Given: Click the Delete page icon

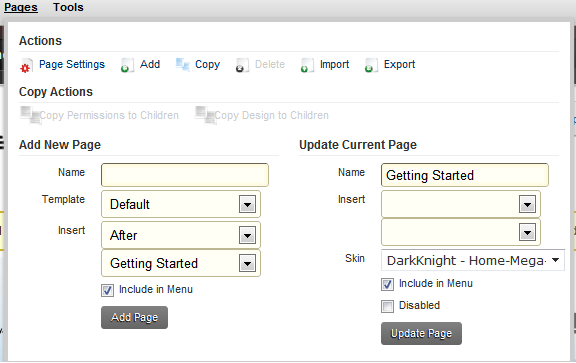Looking at the screenshot, I should click(x=242, y=65).
